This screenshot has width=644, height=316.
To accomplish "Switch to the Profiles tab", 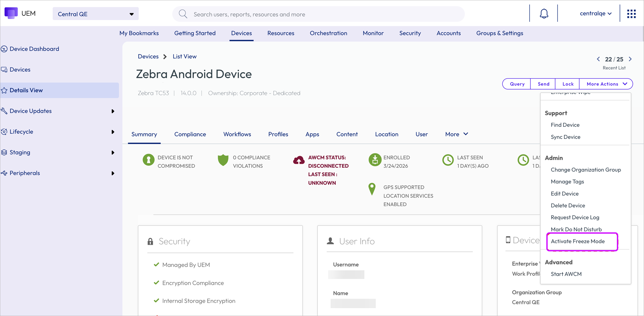I will (x=278, y=134).
